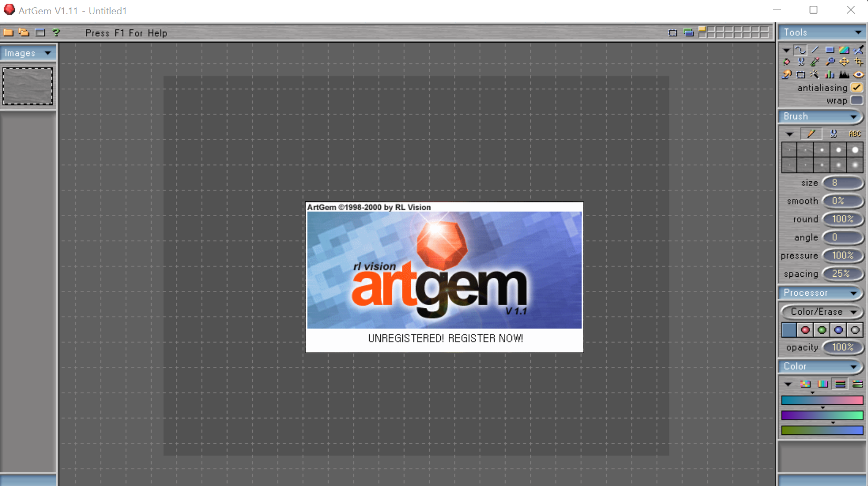Select the rainbow gradient fill tool

tap(844, 50)
